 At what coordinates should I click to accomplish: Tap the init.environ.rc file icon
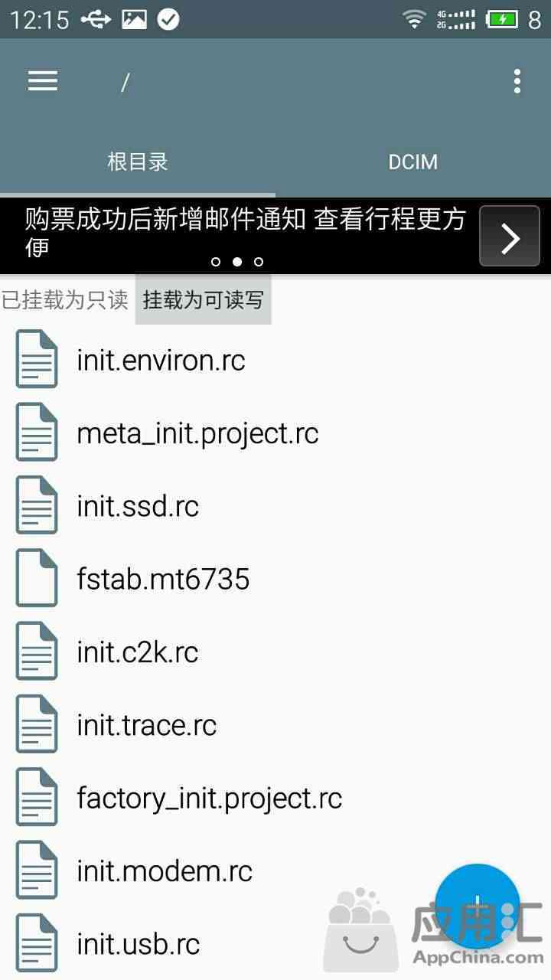click(37, 359)
